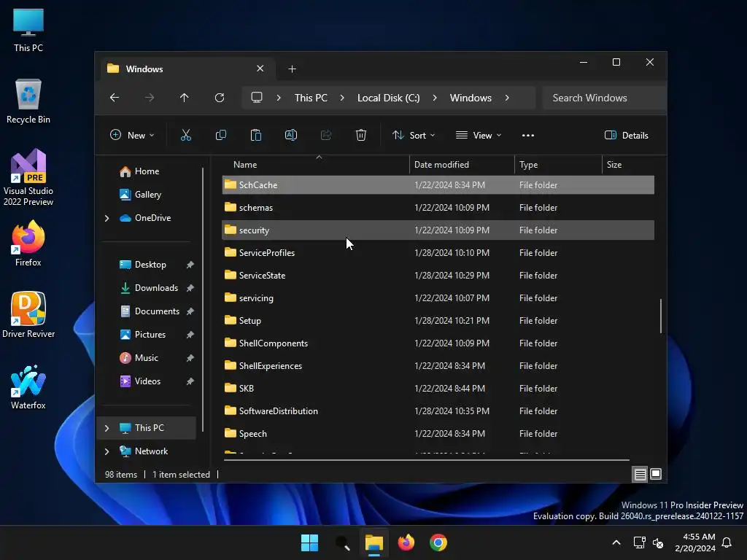Click This PC breadcrumb in address bar
Viewport: 747px width, 560px height.
pyautogui.click(x=311, y=98)
